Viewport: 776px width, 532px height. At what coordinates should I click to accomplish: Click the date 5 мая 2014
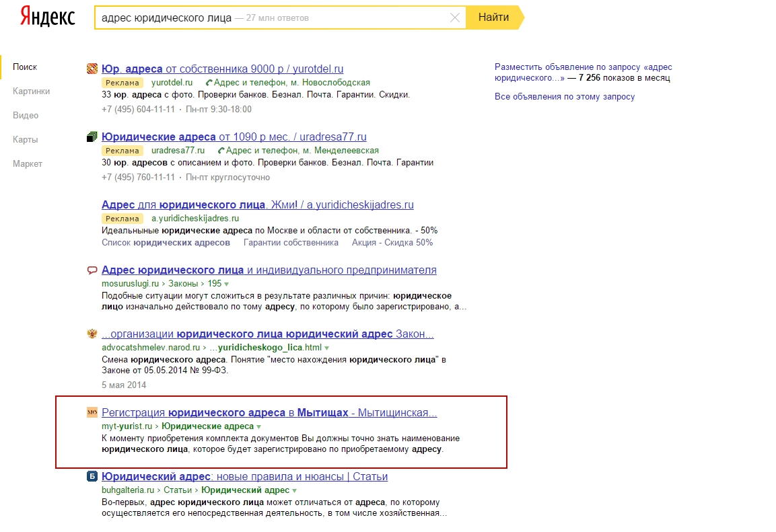tap(124, 385)
